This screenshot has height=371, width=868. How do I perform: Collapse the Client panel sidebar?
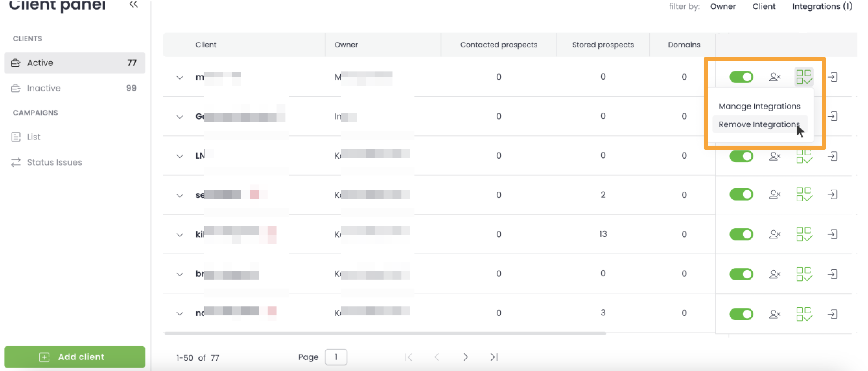pyautogui.click(x=133, y=4)
